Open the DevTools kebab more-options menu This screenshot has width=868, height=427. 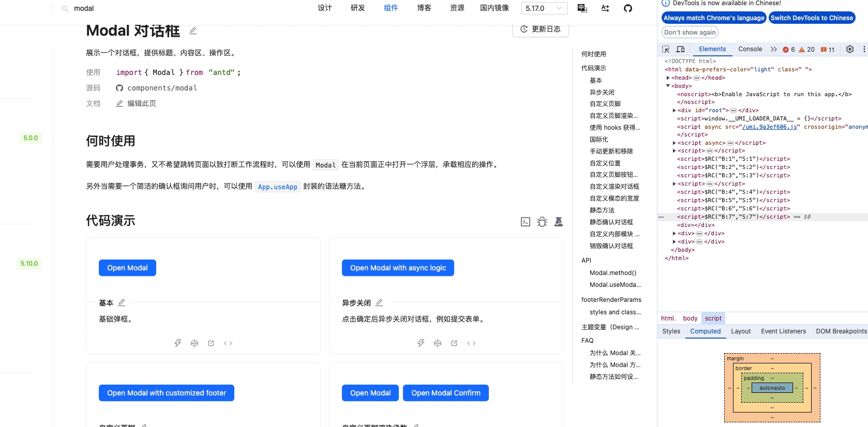point(864,50)
